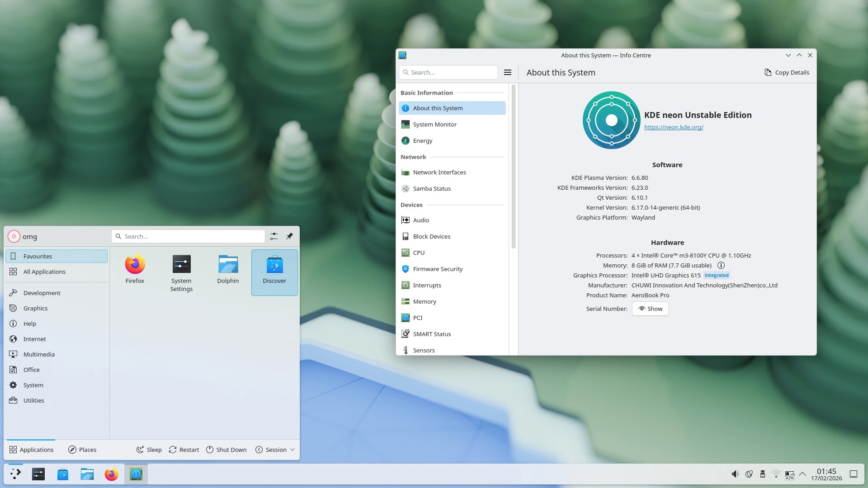This screenshot has height=488, width=868.
Task: Show the serial number
Action: point(650,309)
